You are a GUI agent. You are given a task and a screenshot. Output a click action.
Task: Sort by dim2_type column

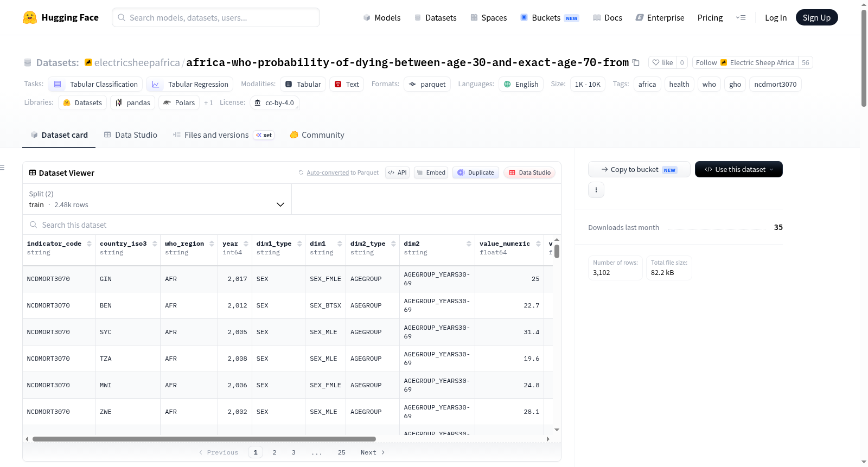[393, 244]
